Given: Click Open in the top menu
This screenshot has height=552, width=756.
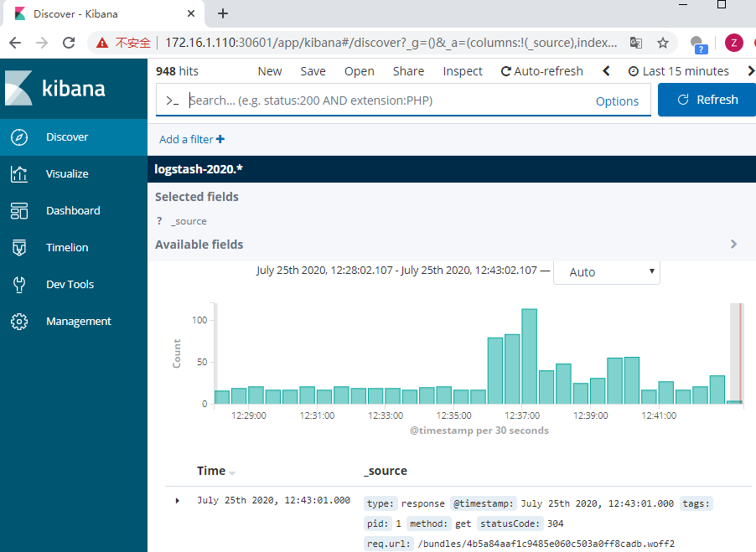Looking at the screenshot, I should point(360,71).
